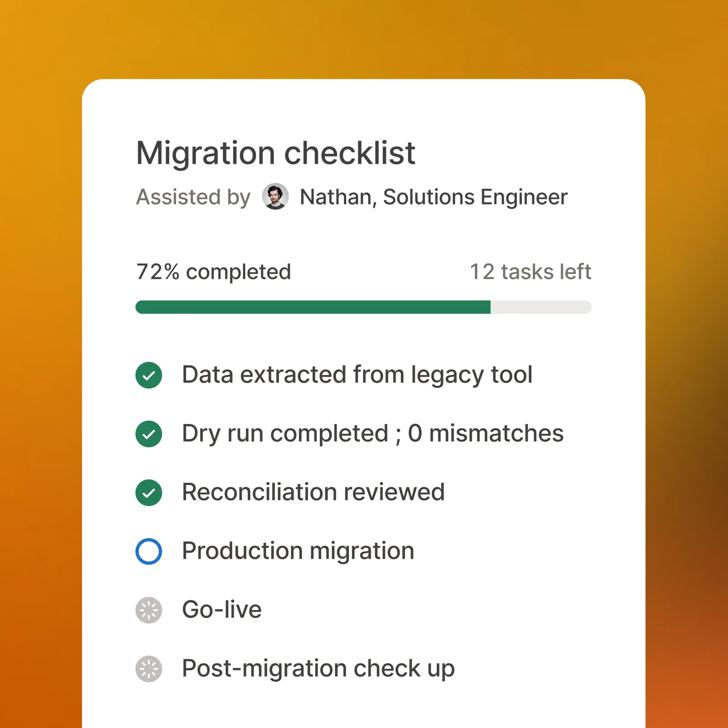
Task: Select the Production migration task text
Action: point(298,551)
